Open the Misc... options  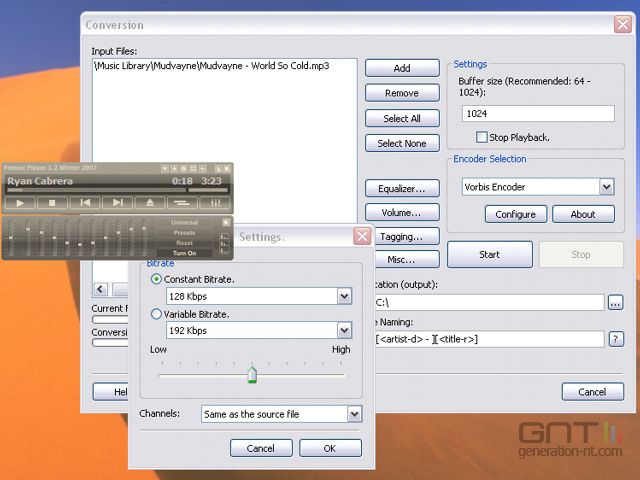(x=406, y=260)
